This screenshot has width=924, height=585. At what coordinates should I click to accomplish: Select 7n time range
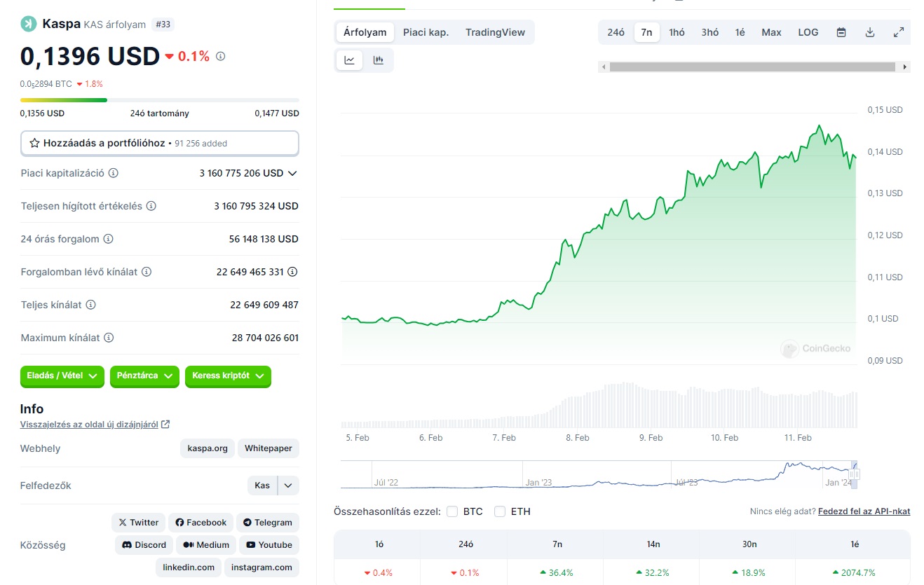point(647,32)
